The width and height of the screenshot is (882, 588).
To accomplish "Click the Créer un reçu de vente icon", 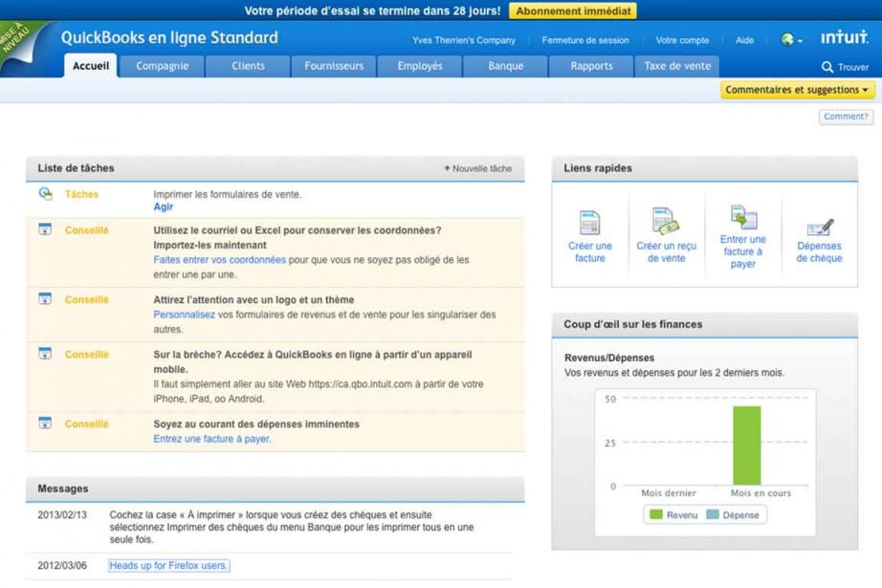I will pos(666,222).
